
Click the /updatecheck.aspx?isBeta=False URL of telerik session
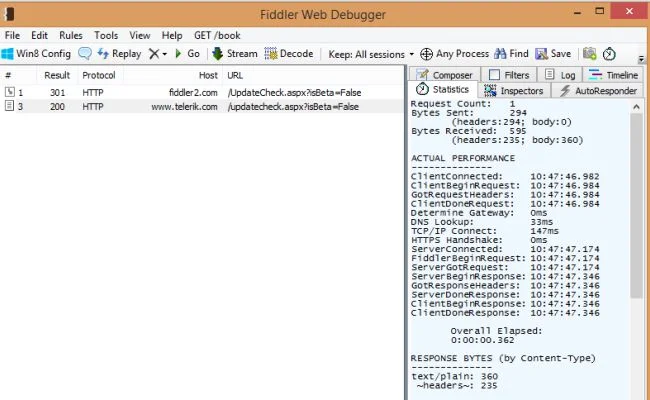(293, 107)
